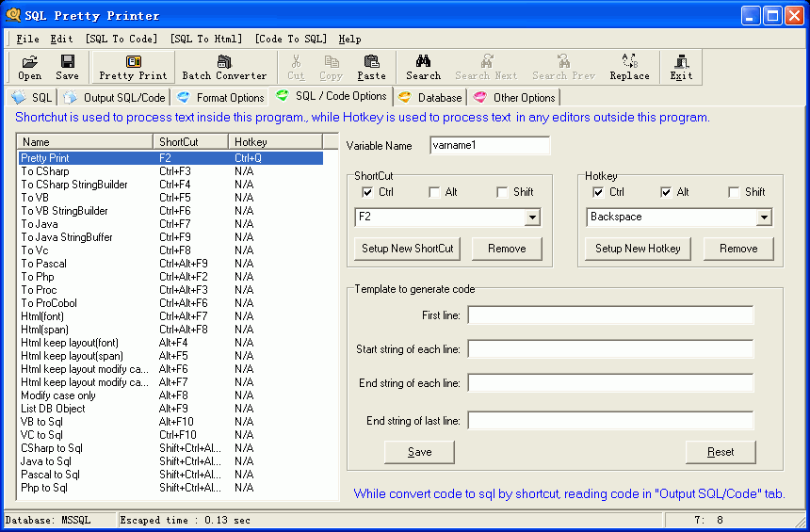Click the Setup New ShortCut button

click(407, 249)
